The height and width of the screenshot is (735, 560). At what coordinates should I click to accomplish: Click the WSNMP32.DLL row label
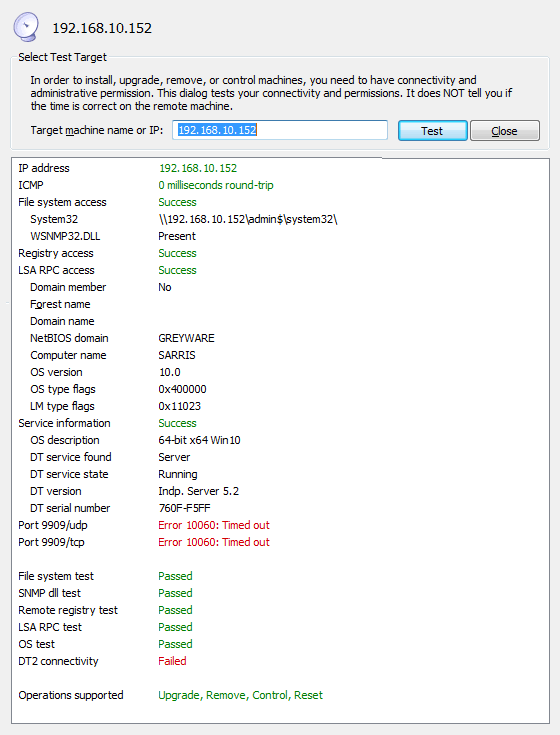(x=65, y=236)
